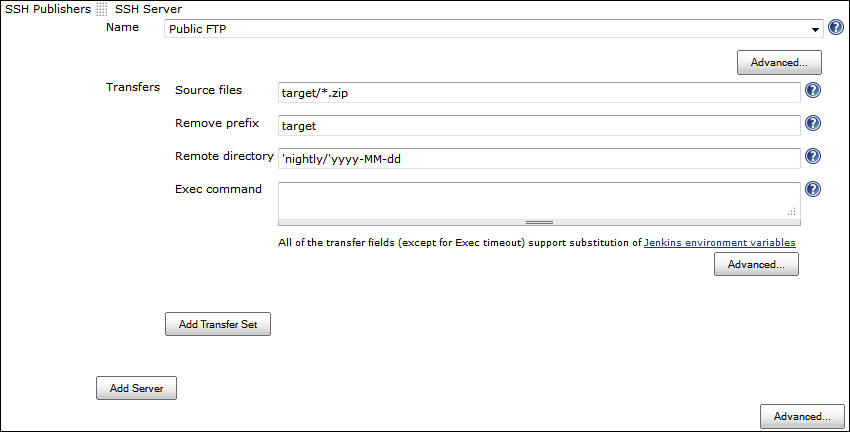
Task: Open help icon beside Remove prefix
Action: pyautogui.click(x=813, y=124)
